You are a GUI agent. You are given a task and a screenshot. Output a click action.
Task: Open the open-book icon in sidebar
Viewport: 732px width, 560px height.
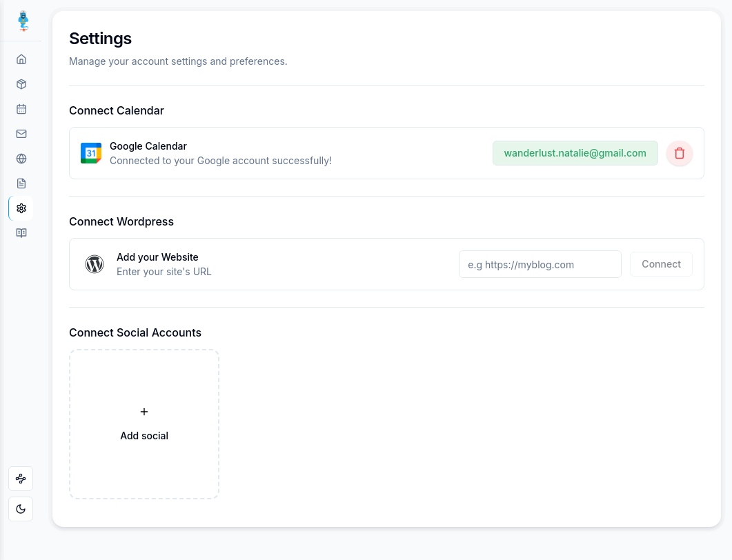point(21,233)
